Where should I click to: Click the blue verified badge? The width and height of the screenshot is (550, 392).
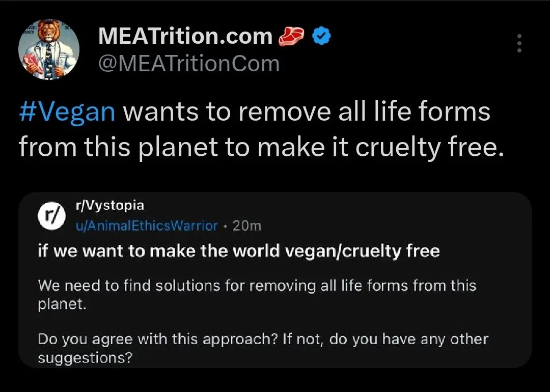pos(322,36)
